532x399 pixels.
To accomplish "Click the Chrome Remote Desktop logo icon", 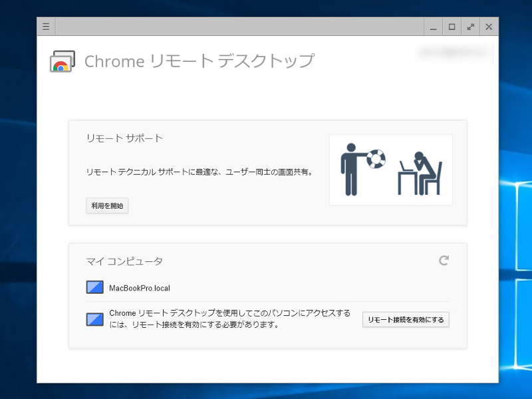I will tap(63, 61).
